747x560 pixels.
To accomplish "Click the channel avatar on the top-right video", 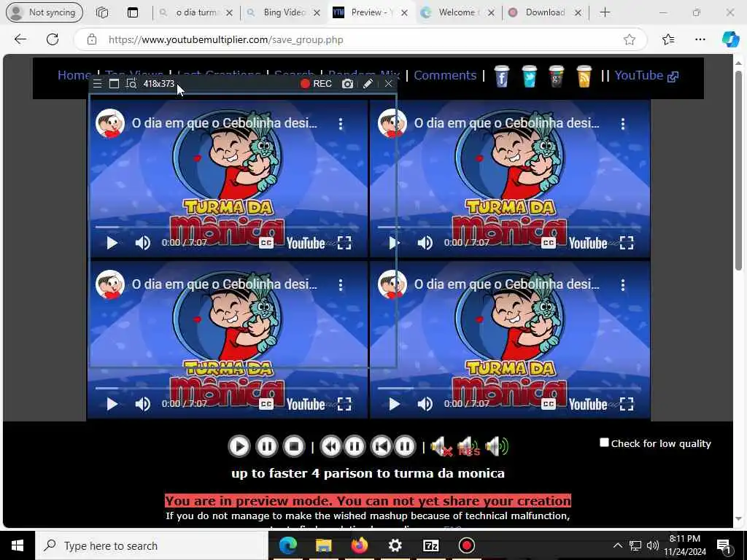I will click(392, 122).
